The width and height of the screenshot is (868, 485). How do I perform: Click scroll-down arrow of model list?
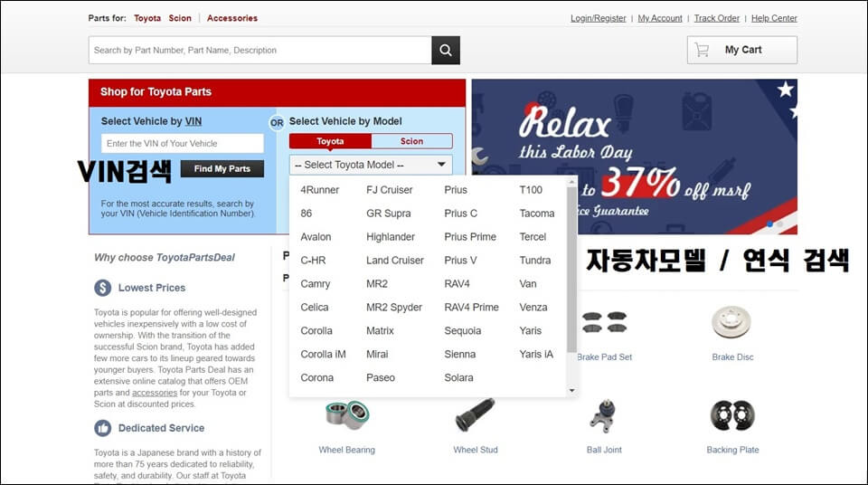571,390
